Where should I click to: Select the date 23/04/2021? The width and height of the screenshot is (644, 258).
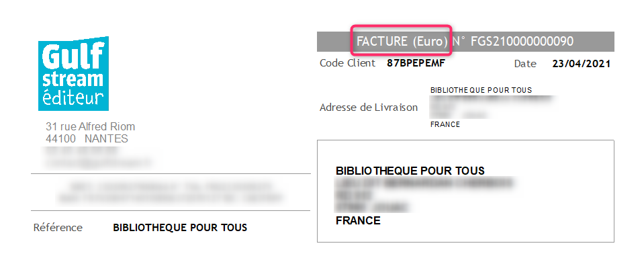coord(581,64)
